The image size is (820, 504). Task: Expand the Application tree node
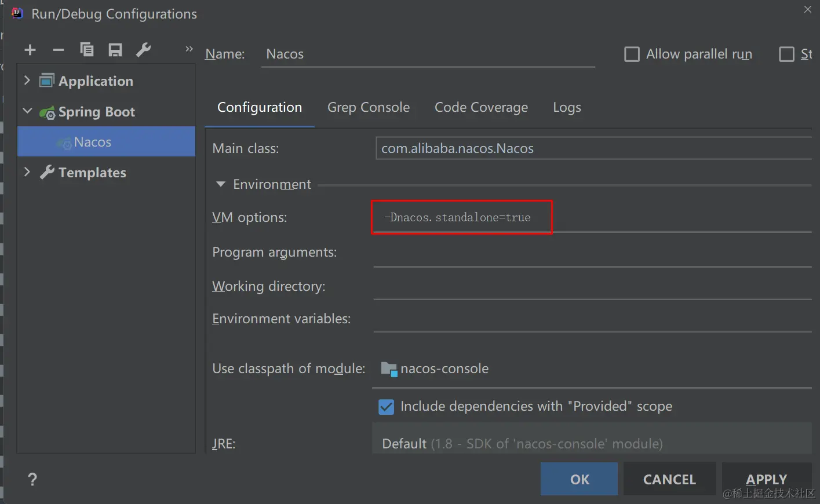(x=27, y=81)
